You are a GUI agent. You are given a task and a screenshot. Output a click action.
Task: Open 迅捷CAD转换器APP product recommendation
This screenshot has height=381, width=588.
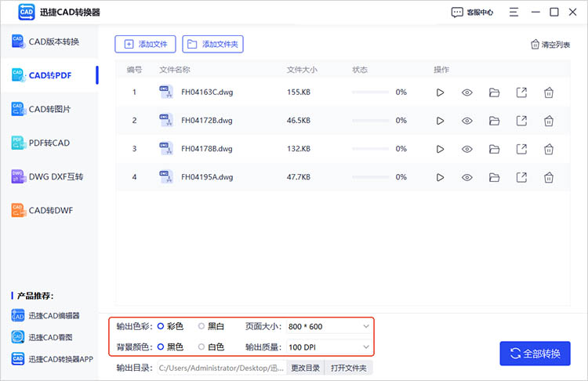pyautogui.click(x=52, y=359)
